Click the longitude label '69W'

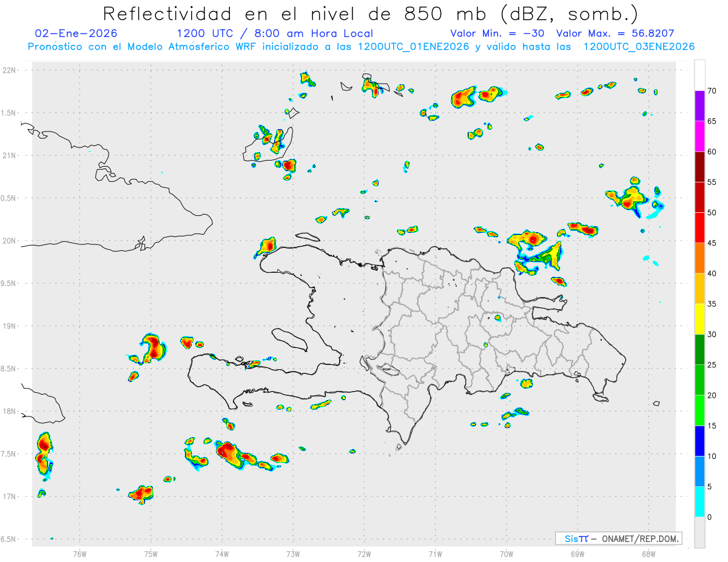[x=578, y=554]
